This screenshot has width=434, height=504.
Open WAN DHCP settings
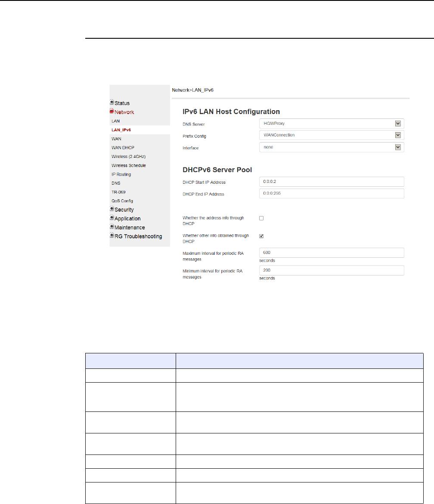pos(123,148)
